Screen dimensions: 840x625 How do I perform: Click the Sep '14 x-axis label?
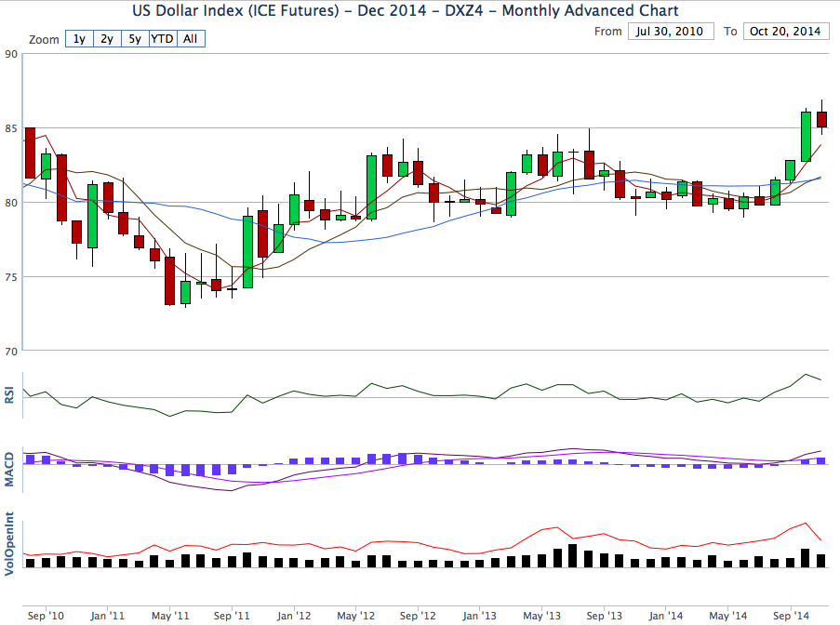791,616
